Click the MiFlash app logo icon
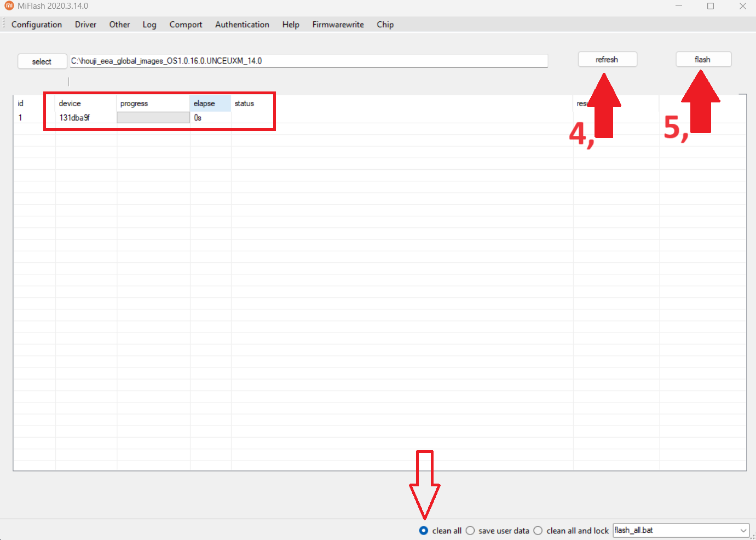This screenshot has width=756, height=540. pos(9,6)
